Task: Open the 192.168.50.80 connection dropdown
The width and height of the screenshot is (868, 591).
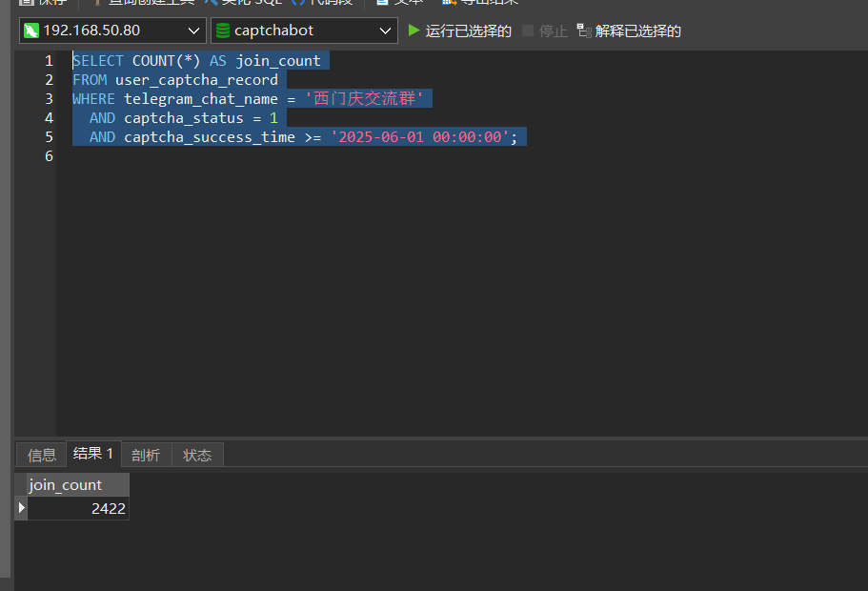Action: (x=111, y=31)
